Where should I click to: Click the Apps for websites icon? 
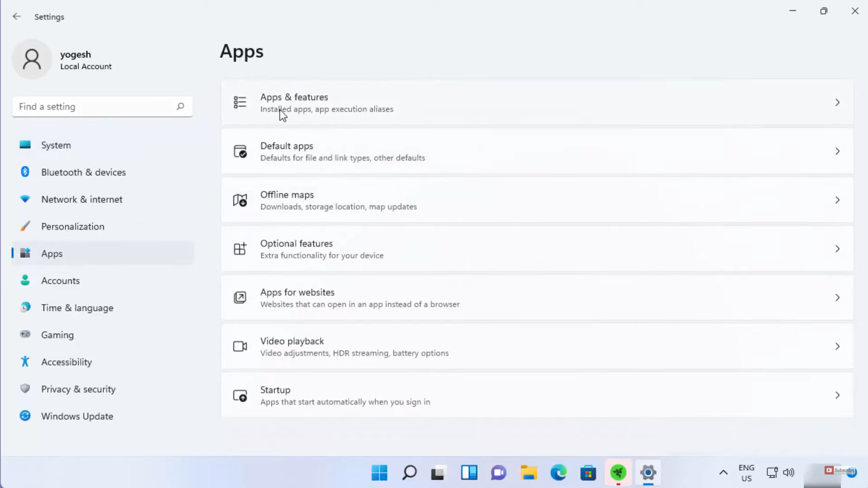tap(240, 298)
